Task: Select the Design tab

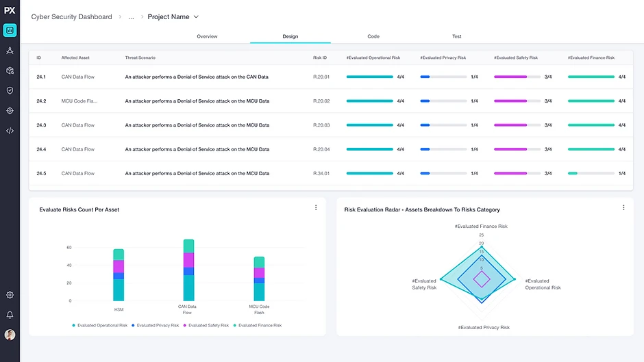Action: point(290,36)
